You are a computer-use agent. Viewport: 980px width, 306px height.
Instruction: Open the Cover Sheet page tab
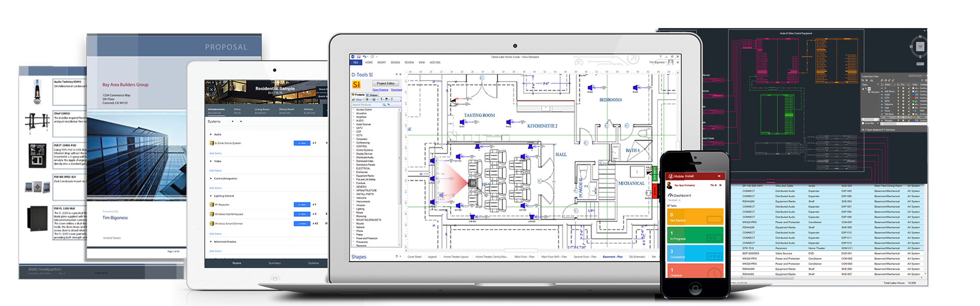(414, 257)
